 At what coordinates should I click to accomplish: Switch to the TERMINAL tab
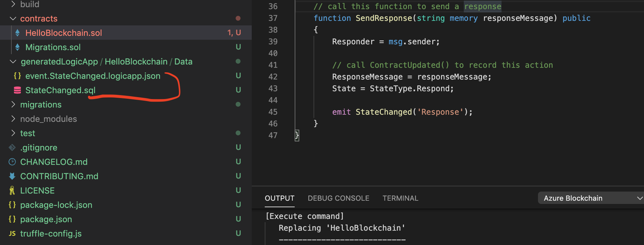tap(400, 198)
